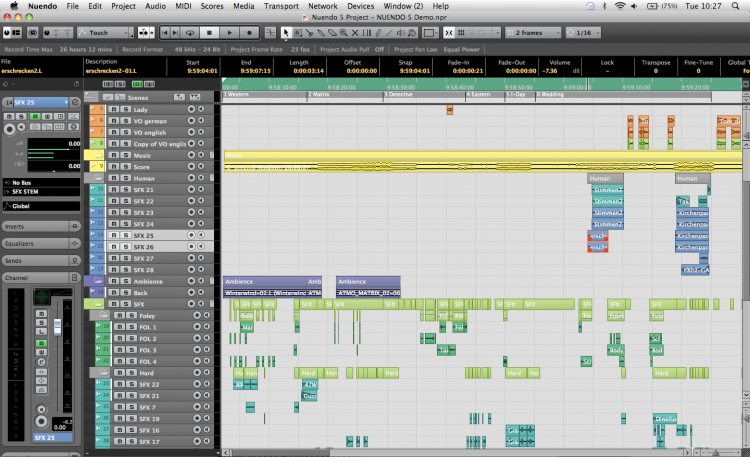
Task: Click the Show Inspector toolbar icon
Action: click(x=17, y=33)
